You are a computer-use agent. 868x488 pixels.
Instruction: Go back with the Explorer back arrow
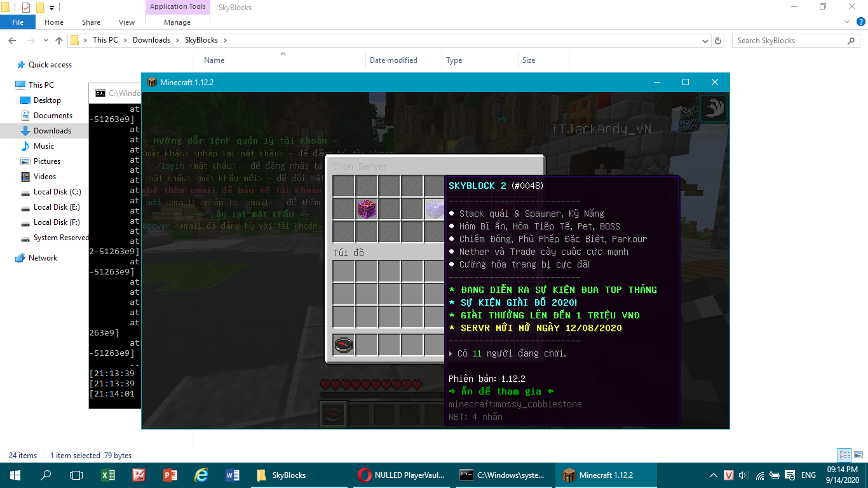[11, 40]
